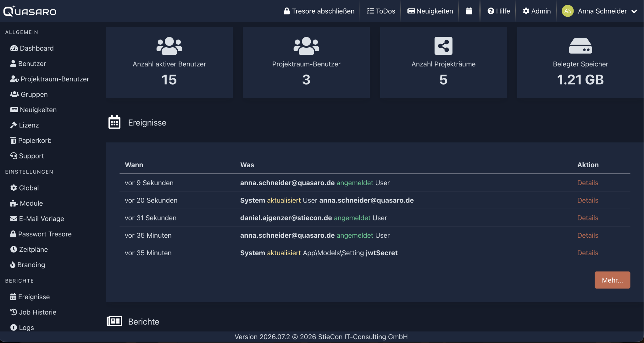Screen dimensions: 644x343
Task: Click the Job Historie history icon
Action: pos(14,312)
